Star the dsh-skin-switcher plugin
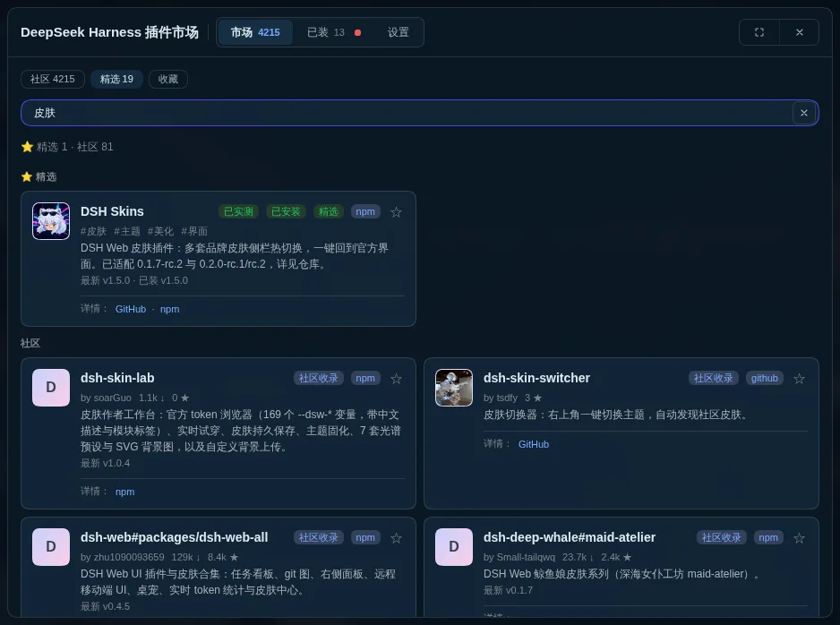Image resolution: width=840 pixels, height=625 pixels. click(x=799, y=379)
